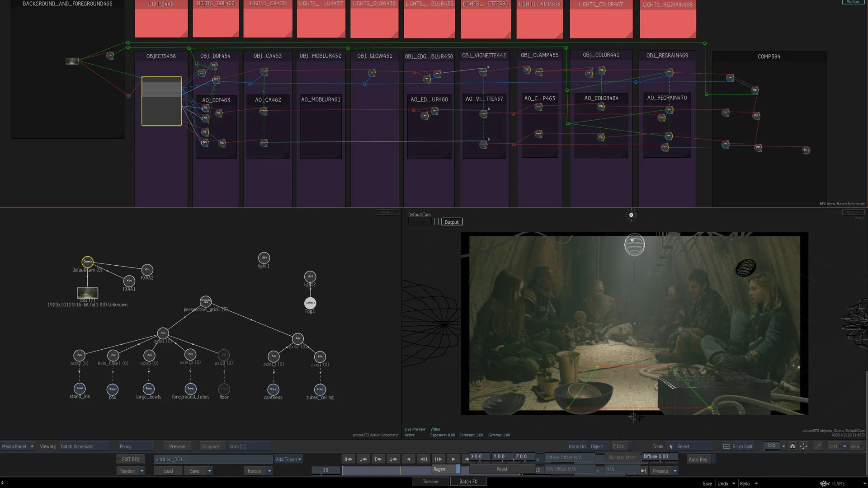Screen dimensions: 868x488
Task: Select the light1 node
Action: [x=264, y=258]
